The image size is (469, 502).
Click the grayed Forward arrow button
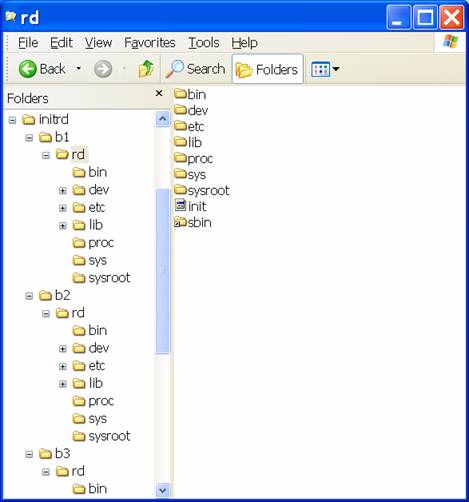click(x=103, y=69)
